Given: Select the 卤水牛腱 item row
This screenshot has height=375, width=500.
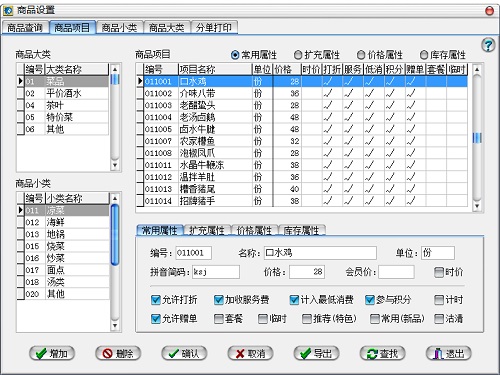Looking at the screenshot, I should [x=302, y=129].
